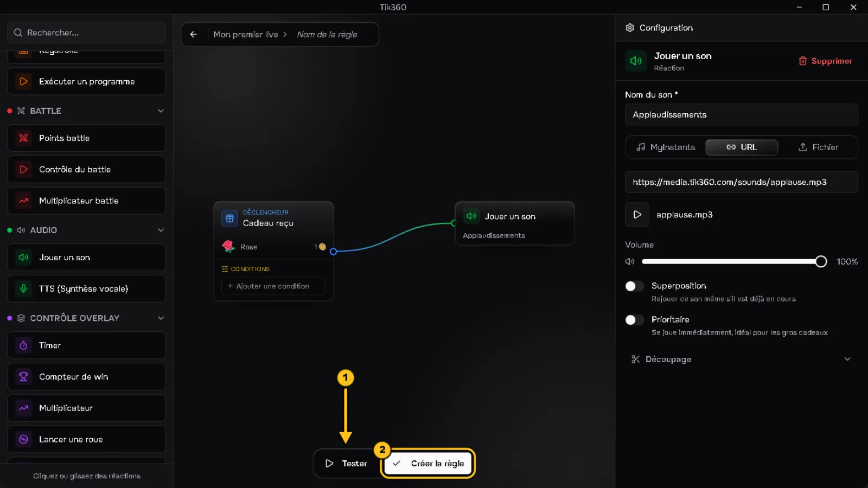Click Créer la règle button
This screenshot has height=488, width=868.
point(428,463)
